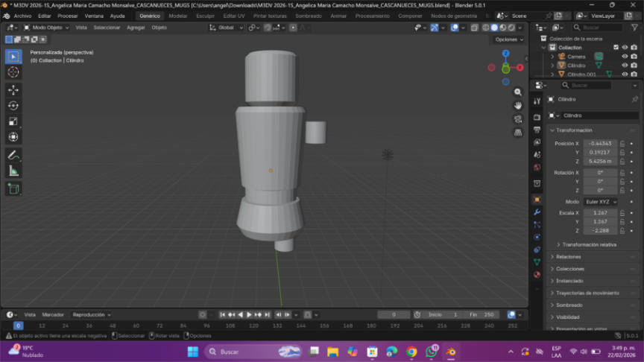The width and height of the screenshot is (644, 362).
Task: Choose the 3D Cursor tool
Action: point(13,72)
